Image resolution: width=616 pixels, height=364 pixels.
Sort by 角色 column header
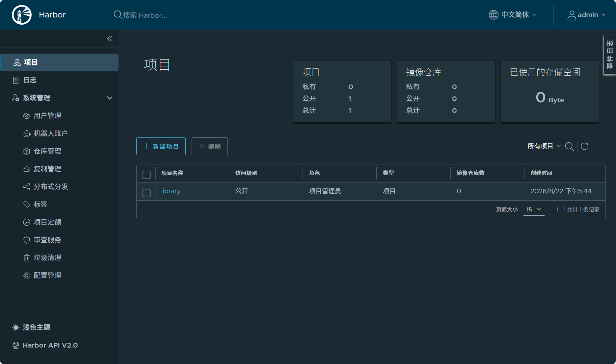click(314, 173)
